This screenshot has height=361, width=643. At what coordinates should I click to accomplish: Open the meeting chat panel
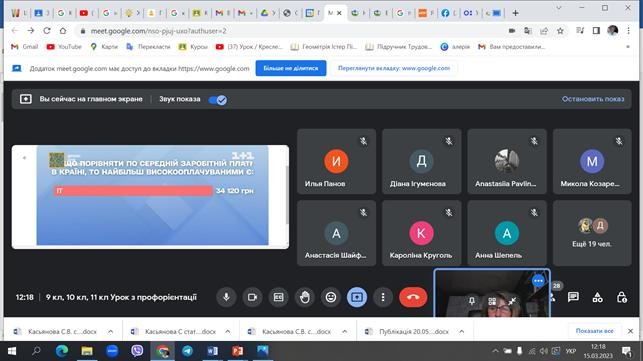click(573, 297)
